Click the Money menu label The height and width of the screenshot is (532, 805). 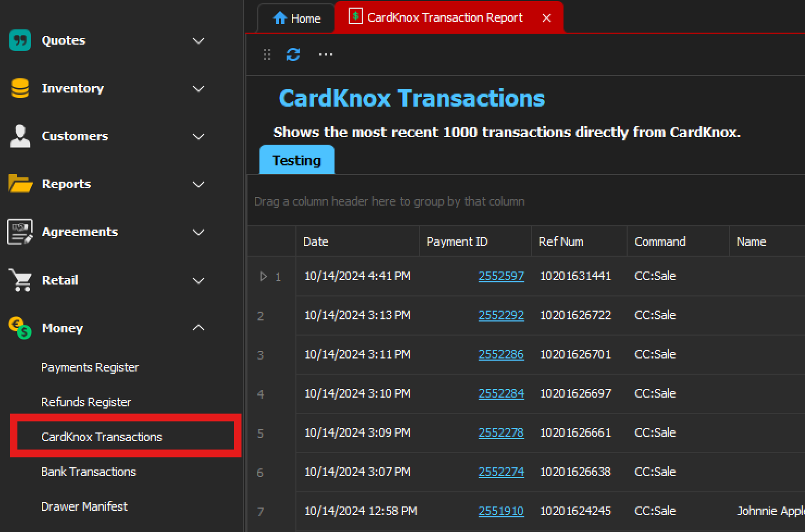click(63, 328)
